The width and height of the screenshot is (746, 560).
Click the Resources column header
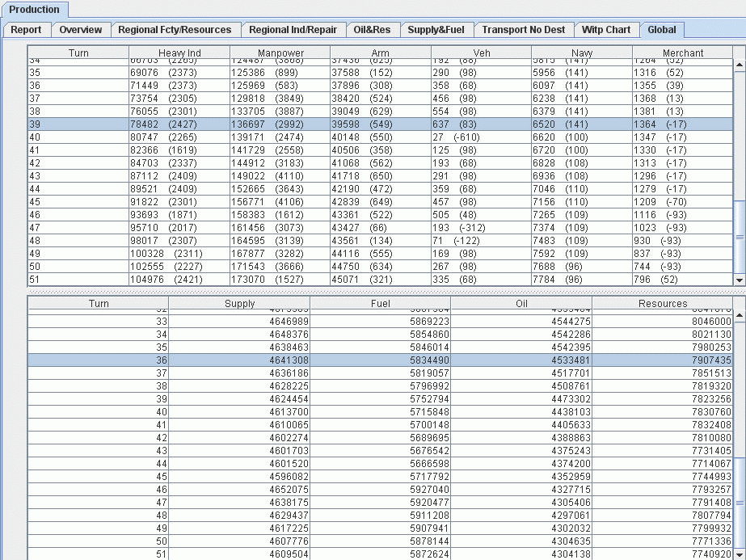click(x=663, y=303)
